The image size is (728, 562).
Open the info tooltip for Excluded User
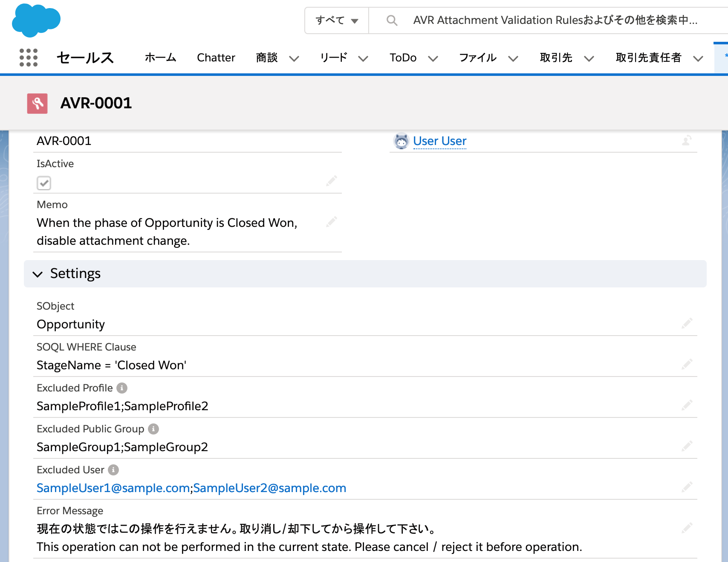click(113, 469)
